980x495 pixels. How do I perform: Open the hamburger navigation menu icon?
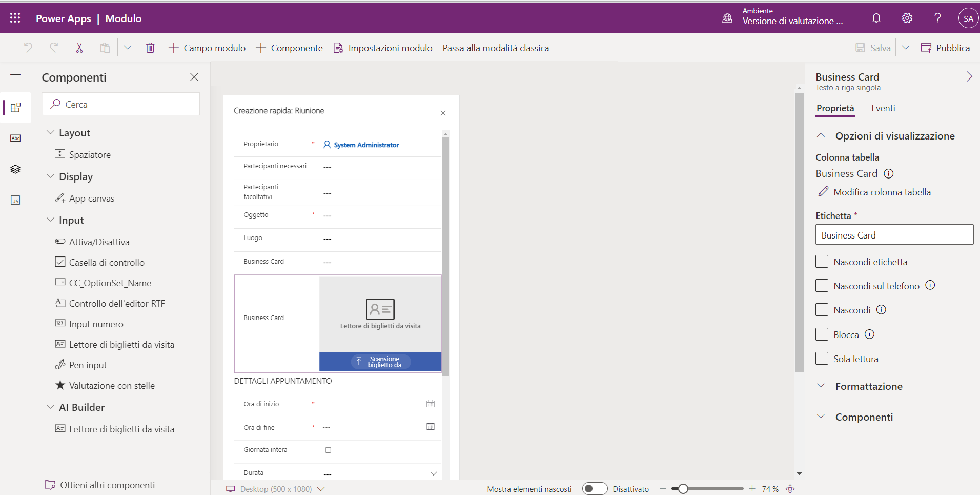15,77
